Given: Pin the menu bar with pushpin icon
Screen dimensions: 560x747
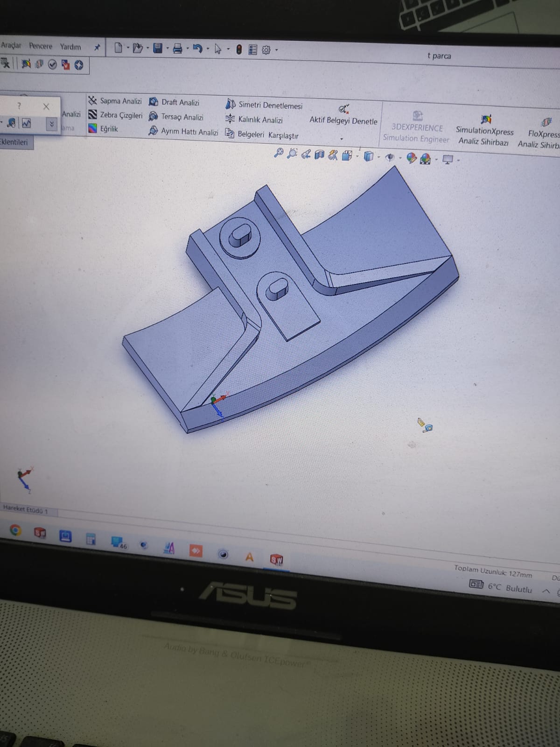Looking at the screenshot, I should coord(97,47).
